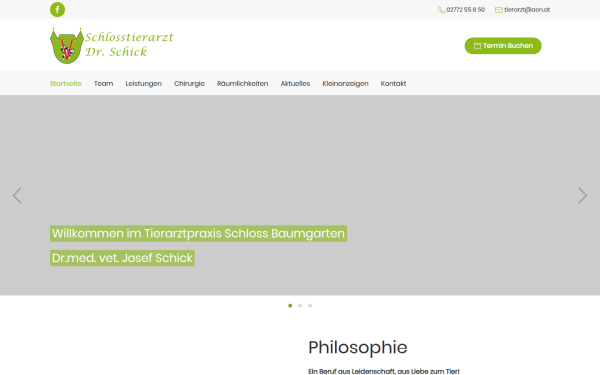The height and width of the screenshot is (375, 600).
Task: Open the Kontakt menu item
Action: pos(393,83)
